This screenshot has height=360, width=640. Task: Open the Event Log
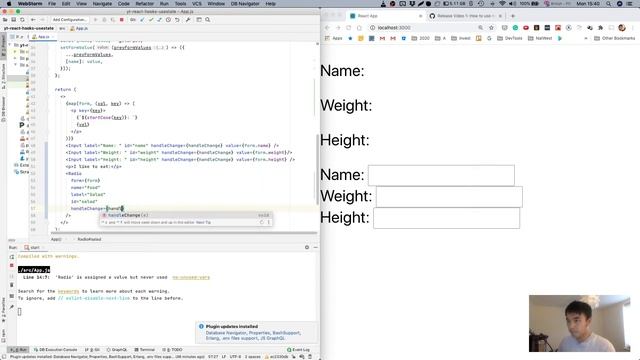point(298,350)
